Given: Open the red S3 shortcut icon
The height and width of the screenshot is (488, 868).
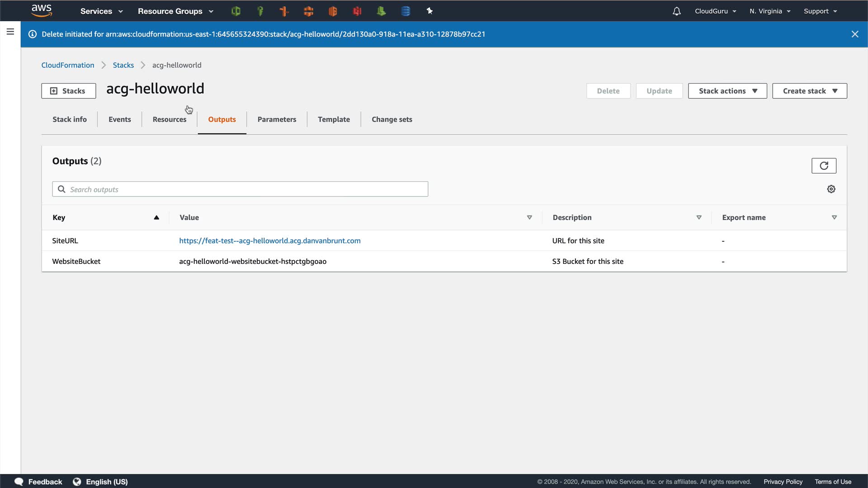Looking at the screenshot, I should (357, 11).
